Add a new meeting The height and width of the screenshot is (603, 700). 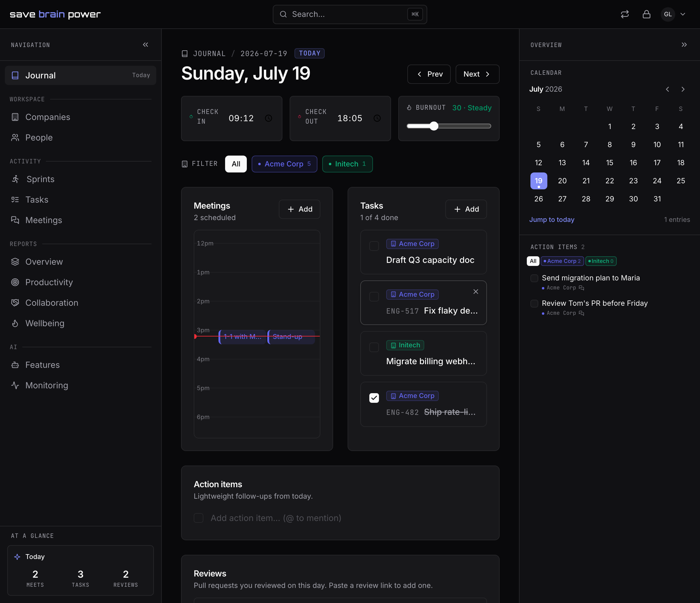click(x=299, y=209)
